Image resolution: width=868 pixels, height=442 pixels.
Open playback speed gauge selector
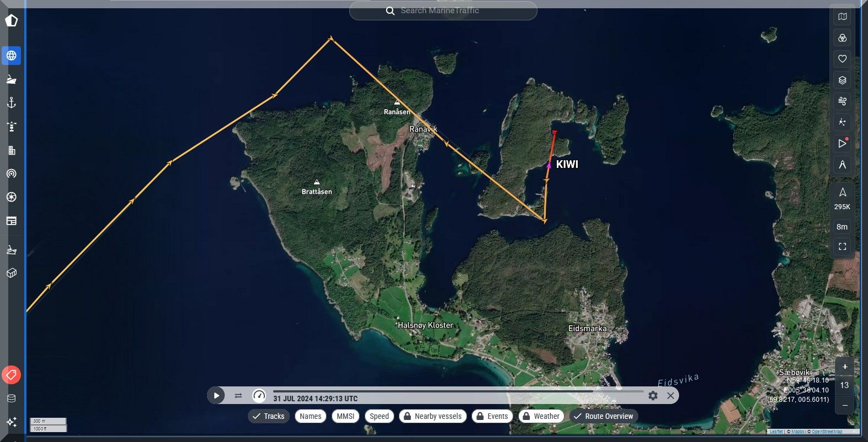pyautogui.click(x=259, y=395)
